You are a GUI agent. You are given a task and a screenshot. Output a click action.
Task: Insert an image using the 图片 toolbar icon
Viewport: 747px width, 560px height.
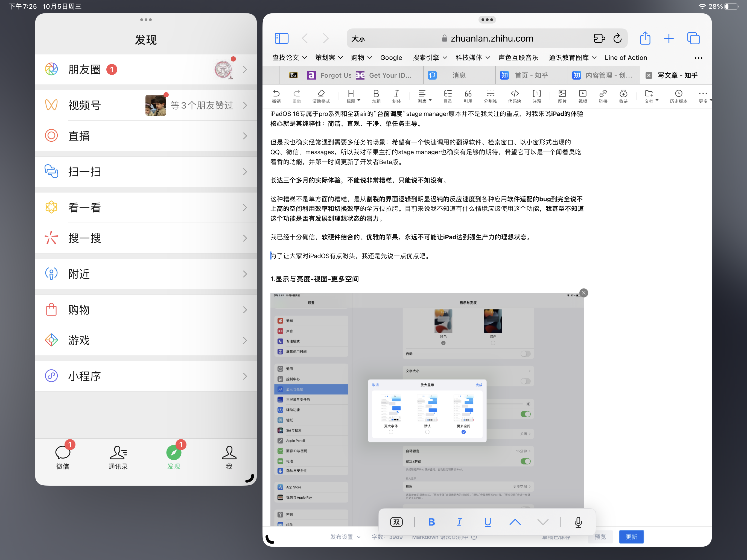562,96
